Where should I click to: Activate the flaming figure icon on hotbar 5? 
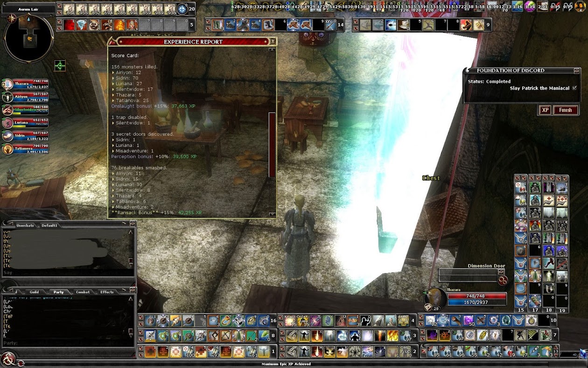click(119, 25)
